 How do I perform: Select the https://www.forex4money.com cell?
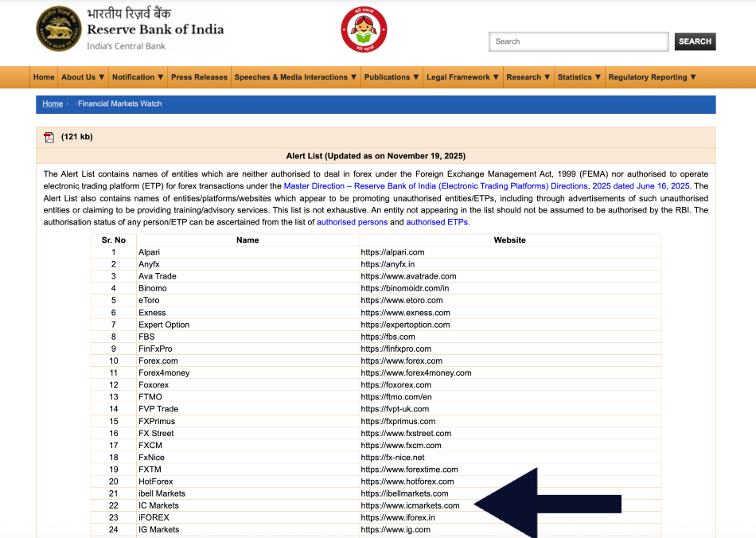(509, 373)
